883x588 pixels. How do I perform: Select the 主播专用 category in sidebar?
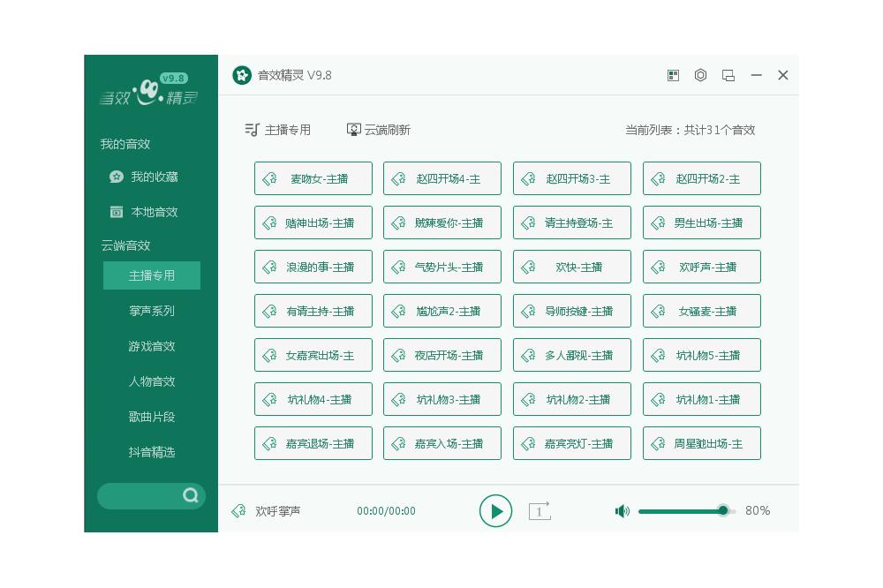click(152, 275)
